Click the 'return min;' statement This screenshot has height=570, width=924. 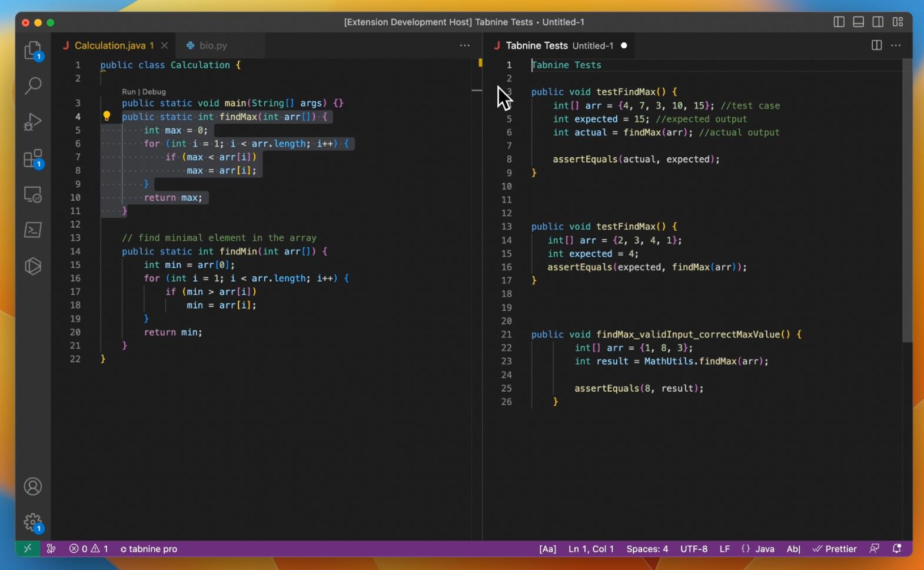point(173,332)
